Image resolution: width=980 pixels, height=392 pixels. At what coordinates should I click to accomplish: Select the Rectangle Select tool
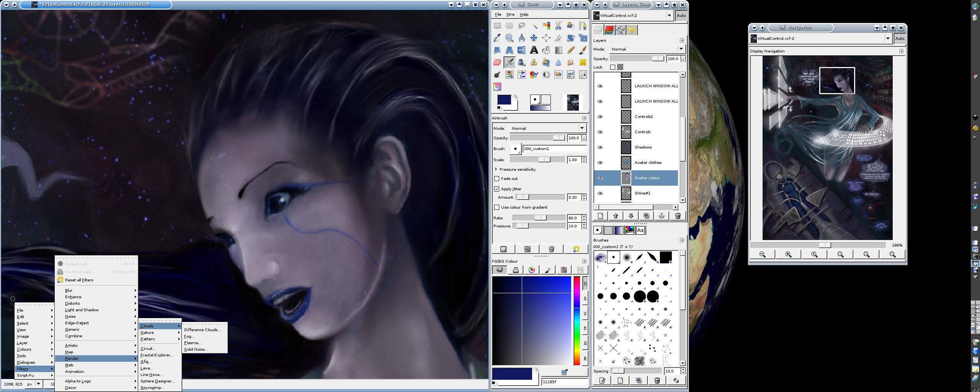497,26
